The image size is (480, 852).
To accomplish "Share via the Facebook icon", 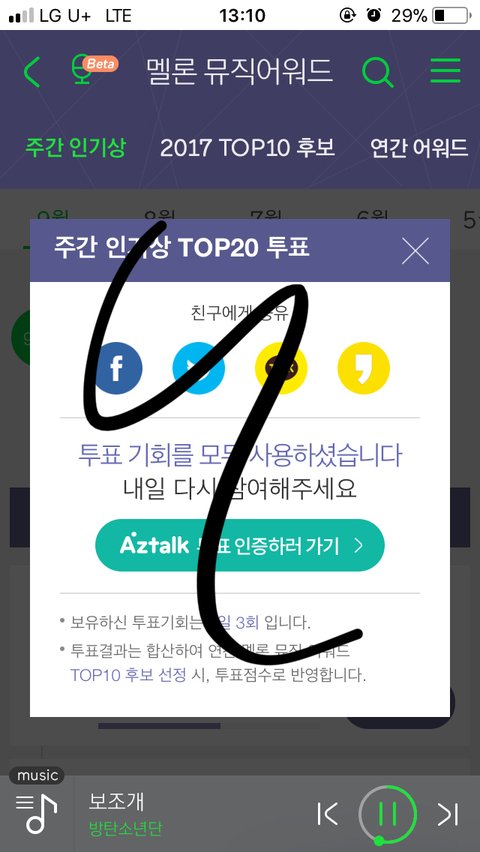I will coord(116,368).
